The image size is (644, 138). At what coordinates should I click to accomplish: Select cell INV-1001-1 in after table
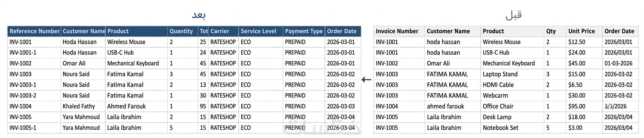pyautogui.click(x=34, y=53)
